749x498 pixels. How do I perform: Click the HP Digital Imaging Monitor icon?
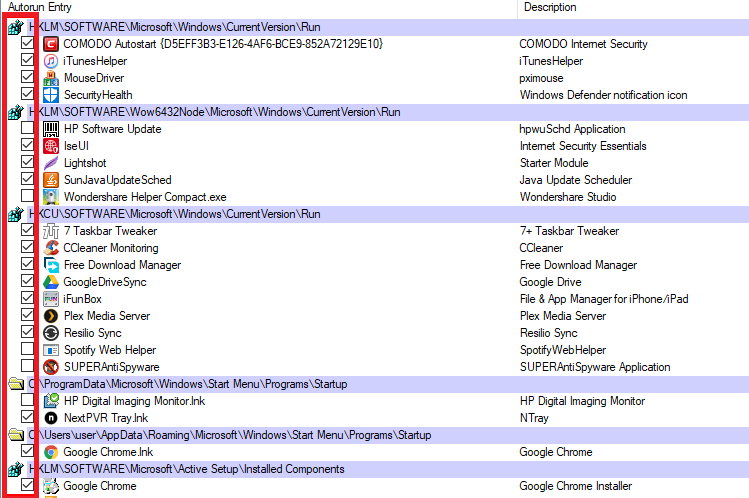51,401
